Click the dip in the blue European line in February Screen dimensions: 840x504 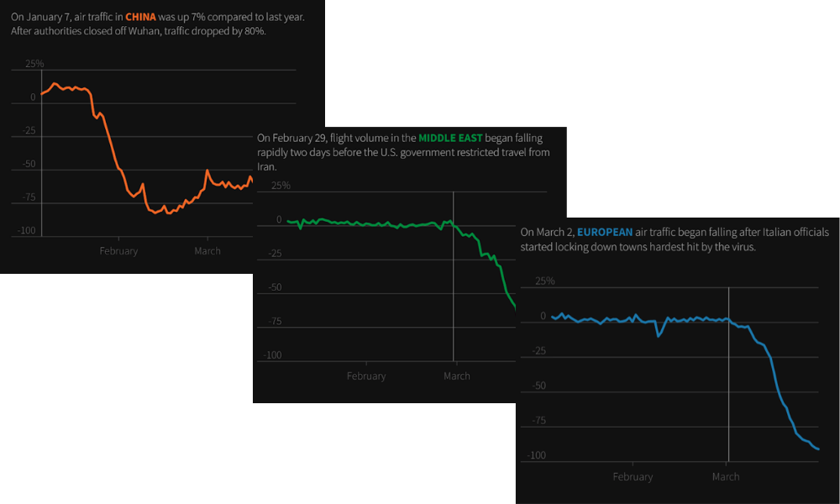tap(659, 335)
